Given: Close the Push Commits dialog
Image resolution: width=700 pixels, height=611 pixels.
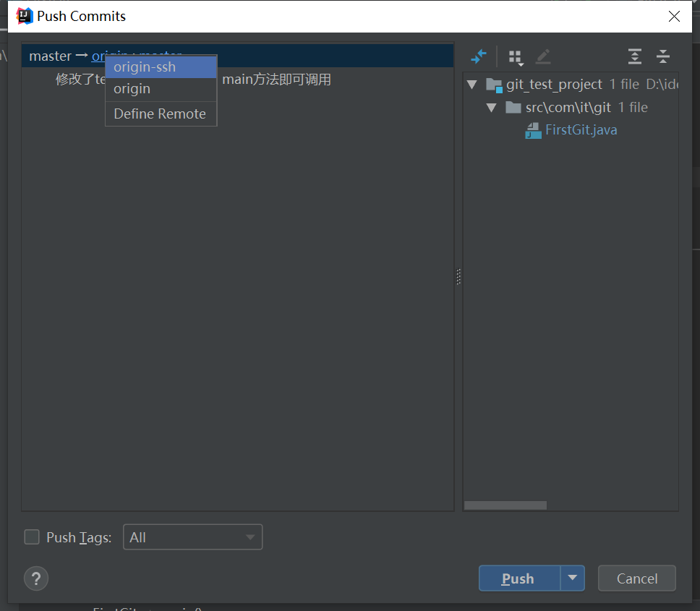Looking at the screenshot, I should pos(674,17).
